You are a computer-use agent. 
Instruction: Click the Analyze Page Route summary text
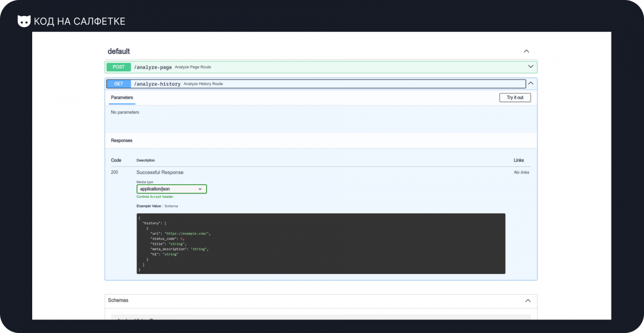click(x=193, y=67)
